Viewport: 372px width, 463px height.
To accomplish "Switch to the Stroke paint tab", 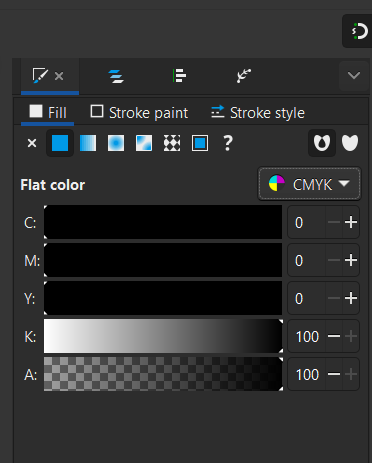I will click(139, 113).
